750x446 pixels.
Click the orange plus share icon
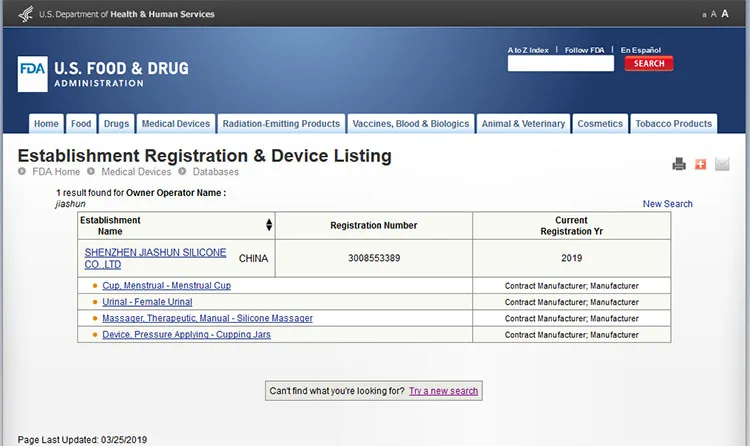[x=700, y=164]
